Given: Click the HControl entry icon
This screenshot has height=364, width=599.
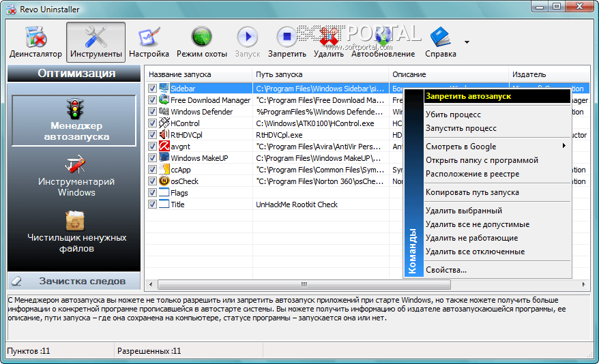Looking at the screenshot, I should (x=164, y=123).
